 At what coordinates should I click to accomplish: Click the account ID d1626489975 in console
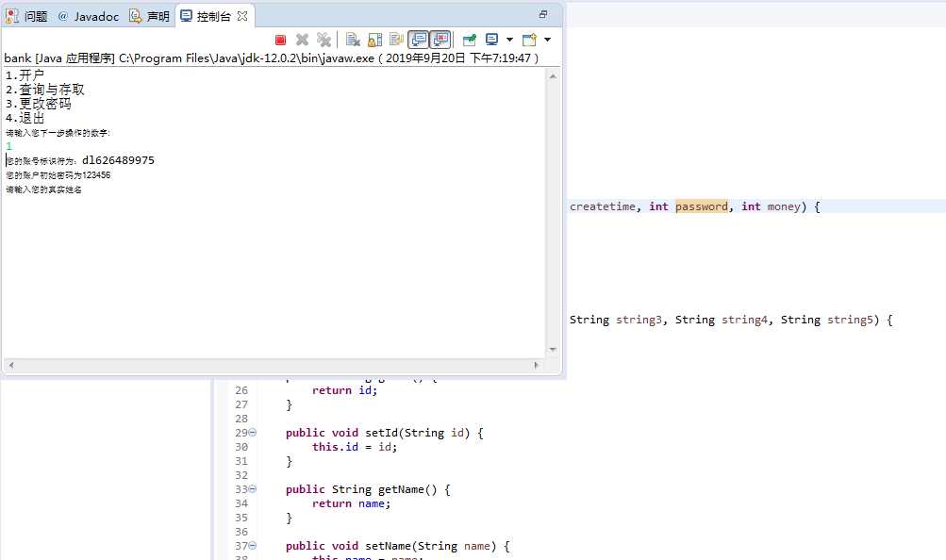tap(118, 160)
